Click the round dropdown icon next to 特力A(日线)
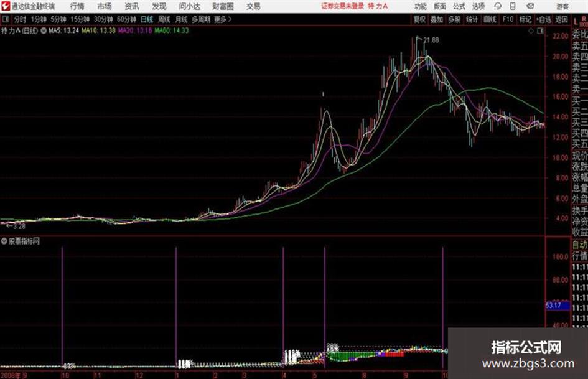588x379 pixels. pos(44,30)
